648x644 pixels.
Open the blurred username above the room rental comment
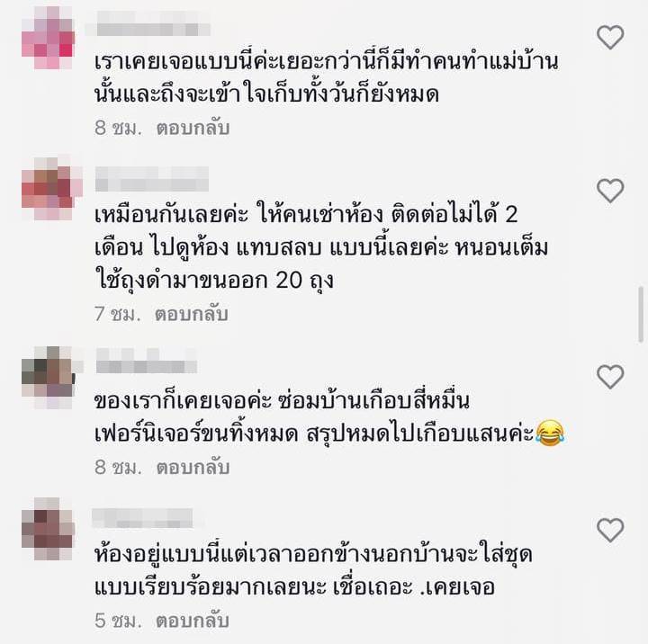[152, 179]
